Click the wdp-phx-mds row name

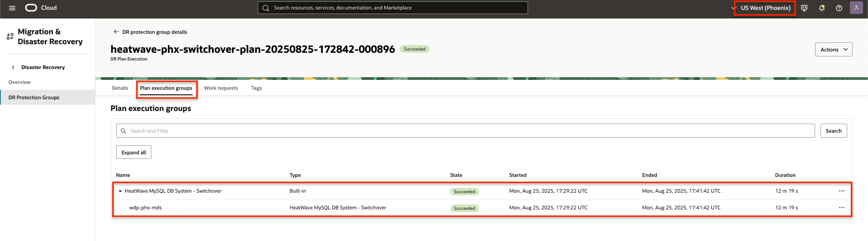(146, 208)
